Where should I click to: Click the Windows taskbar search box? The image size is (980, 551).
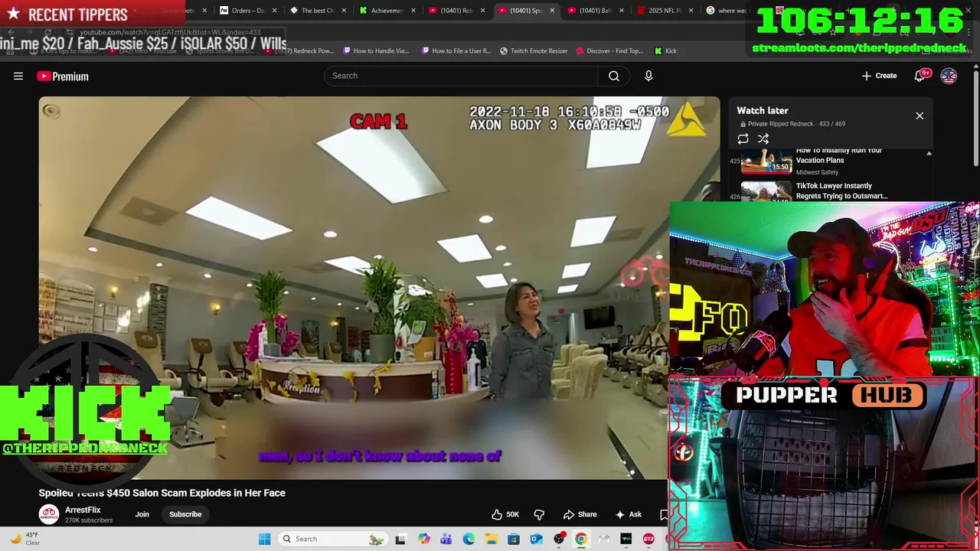tap(333, 539)
